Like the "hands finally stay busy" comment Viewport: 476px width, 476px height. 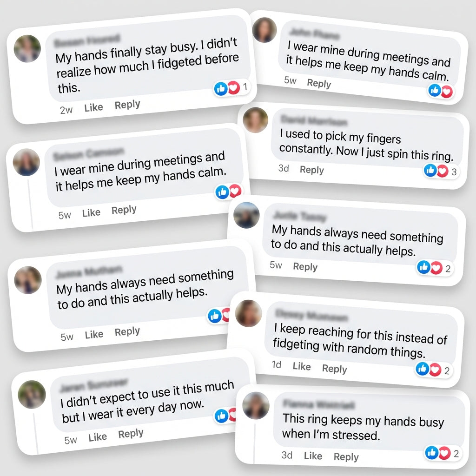point(93,107)
